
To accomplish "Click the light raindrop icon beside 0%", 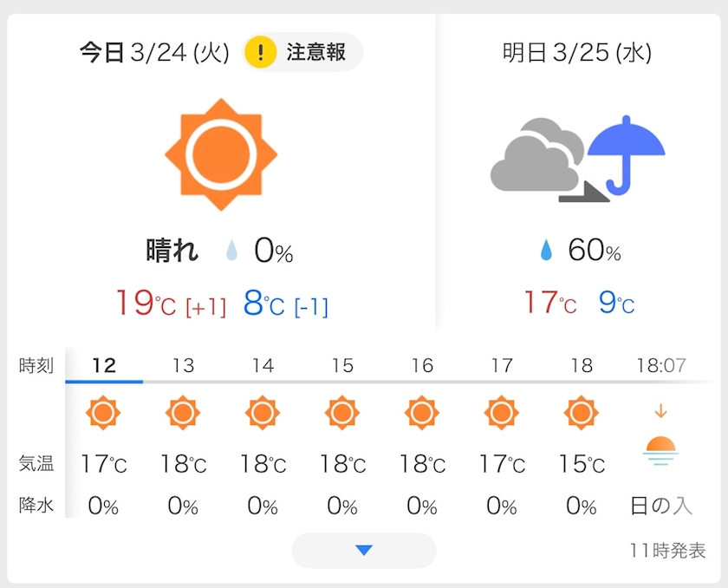I will coord(232,252).
